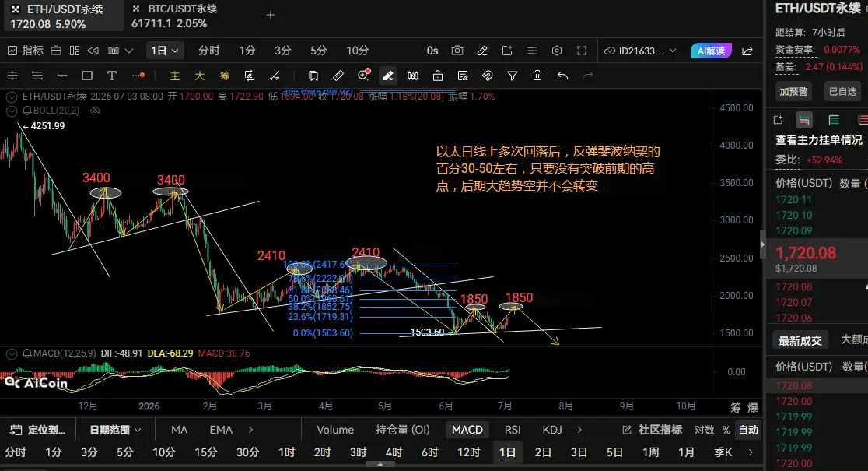
Task: Click the screenshot camera icon
Action: (457, 51)
